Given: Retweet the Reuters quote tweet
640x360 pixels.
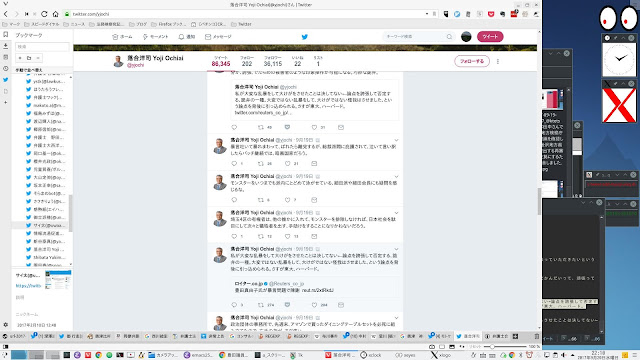Looking at the screenshot, I should coord(260,305).
